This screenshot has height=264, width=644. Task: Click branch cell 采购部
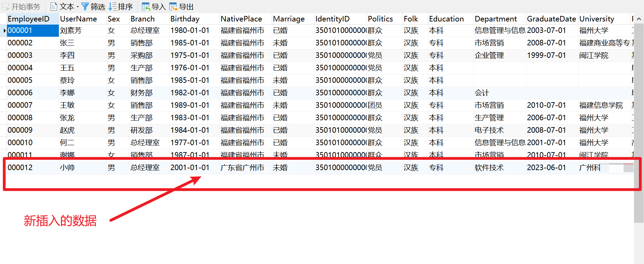(150, 55)
